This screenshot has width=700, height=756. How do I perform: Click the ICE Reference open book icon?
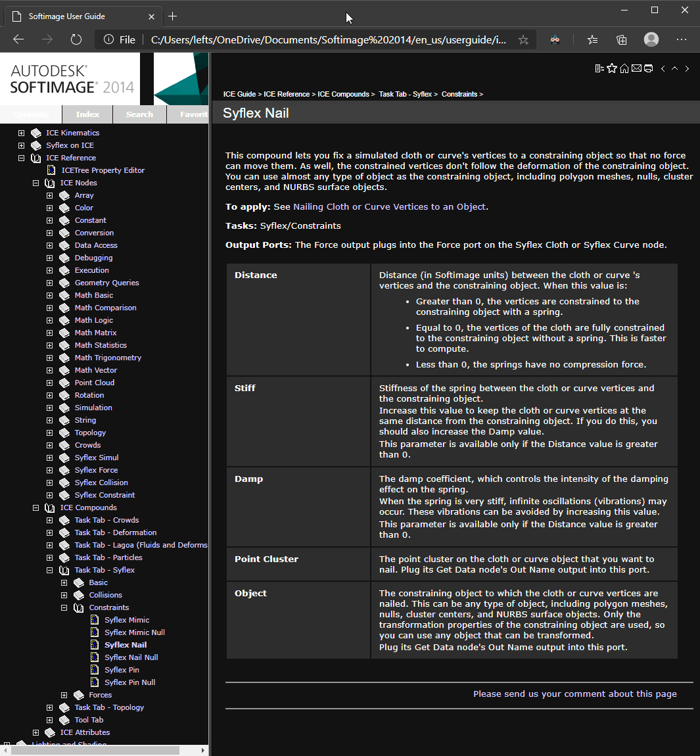(x=36, y=158)
